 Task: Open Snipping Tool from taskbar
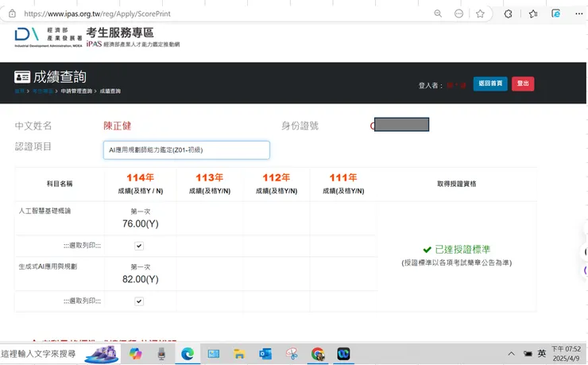292,354
